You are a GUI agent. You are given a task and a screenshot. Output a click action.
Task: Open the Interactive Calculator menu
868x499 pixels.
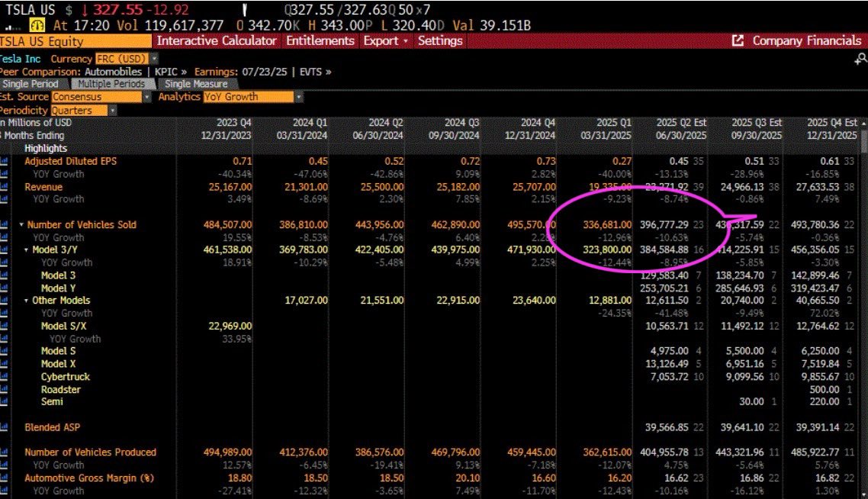[217, 40]
